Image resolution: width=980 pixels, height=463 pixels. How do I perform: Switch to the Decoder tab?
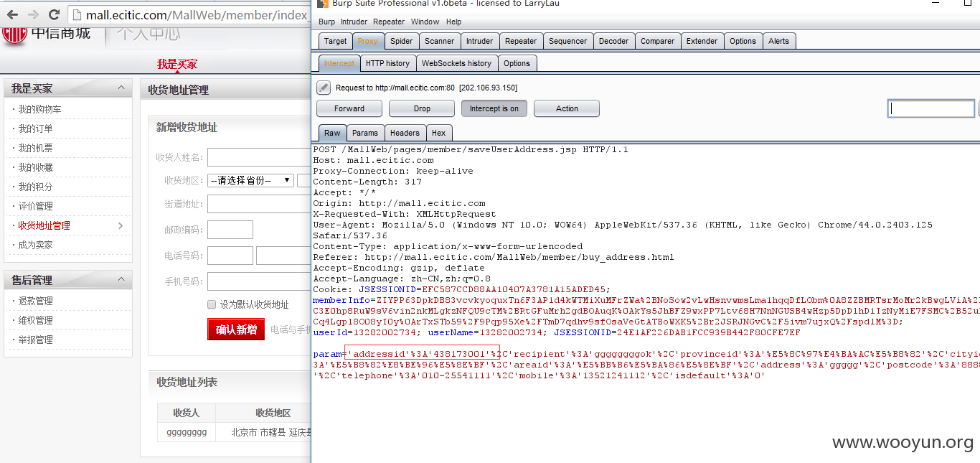pos(613,41)
